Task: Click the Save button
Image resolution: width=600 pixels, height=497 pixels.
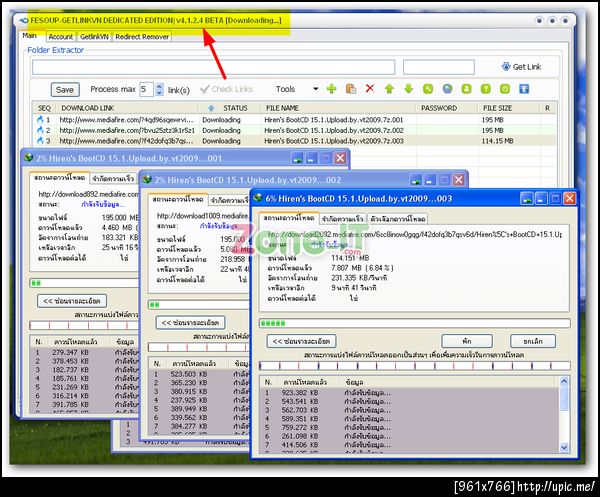Action: tap(65, 90)
